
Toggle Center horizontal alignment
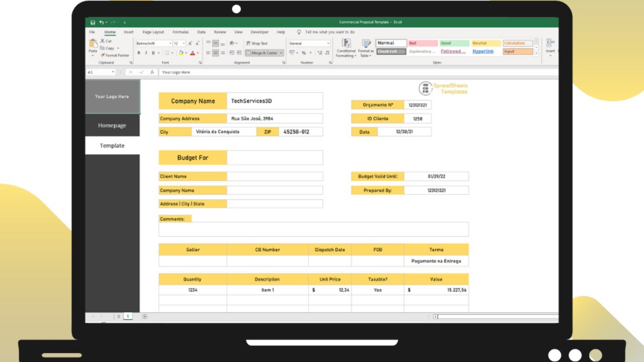[216, 53]
